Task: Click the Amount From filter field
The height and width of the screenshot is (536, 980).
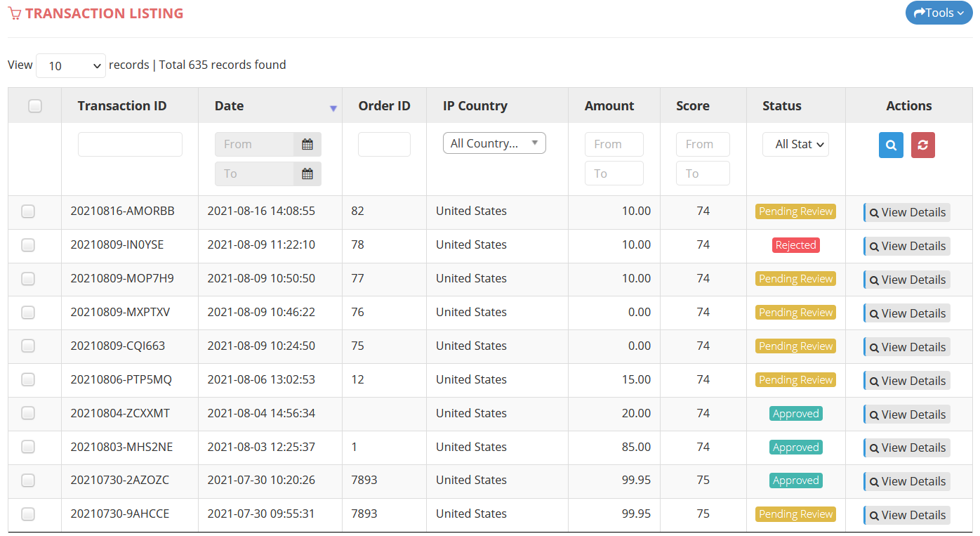Action: click(x=614, y=144)
